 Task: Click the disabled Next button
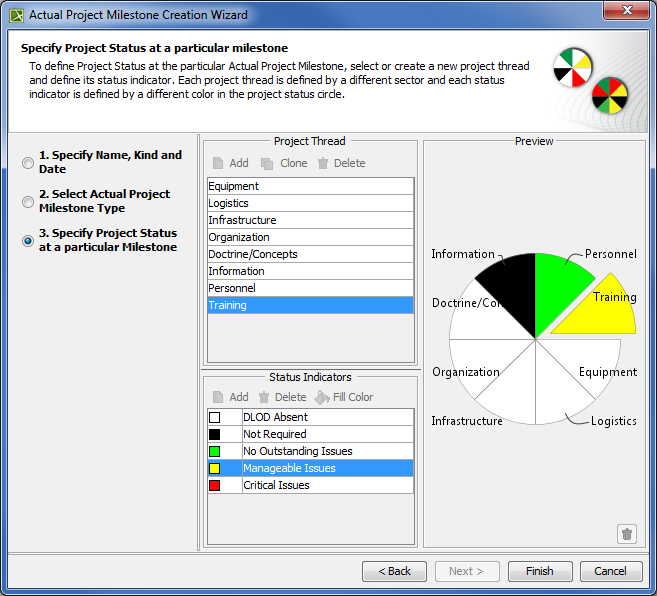467,571
